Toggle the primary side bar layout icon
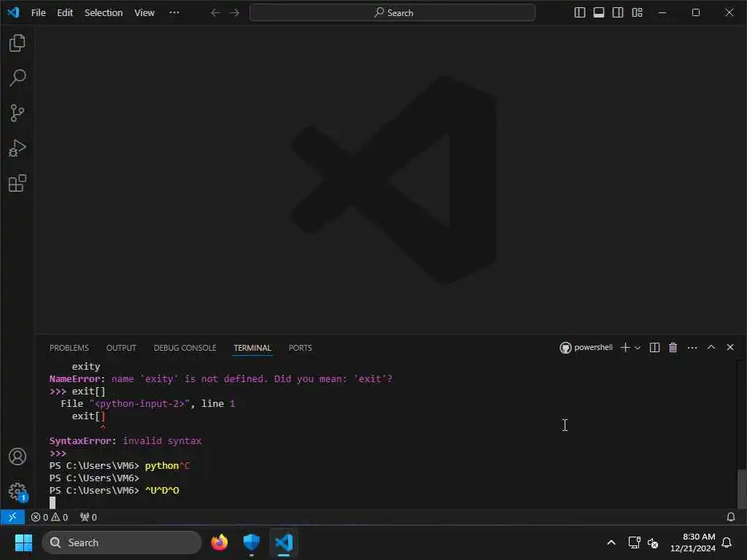 pyautogui.click(x=580, y=13)
